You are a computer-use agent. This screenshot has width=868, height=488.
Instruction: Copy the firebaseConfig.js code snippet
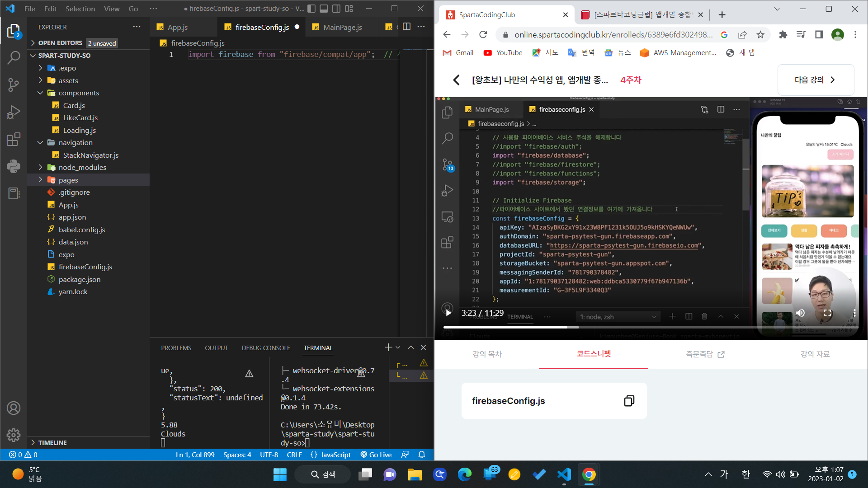coord(629,401)
